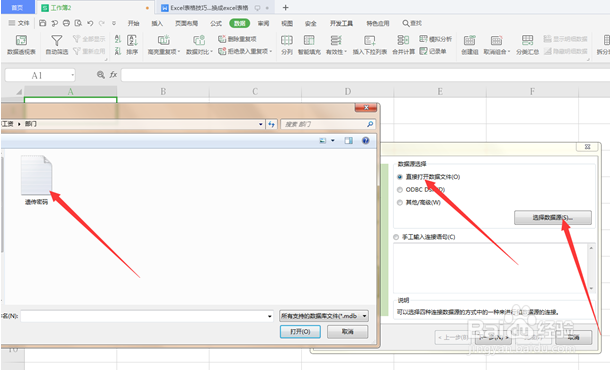Click the refresh icon beside the path bar
The height and width of the screenshot is (370, 610).
tap(272, 124)
